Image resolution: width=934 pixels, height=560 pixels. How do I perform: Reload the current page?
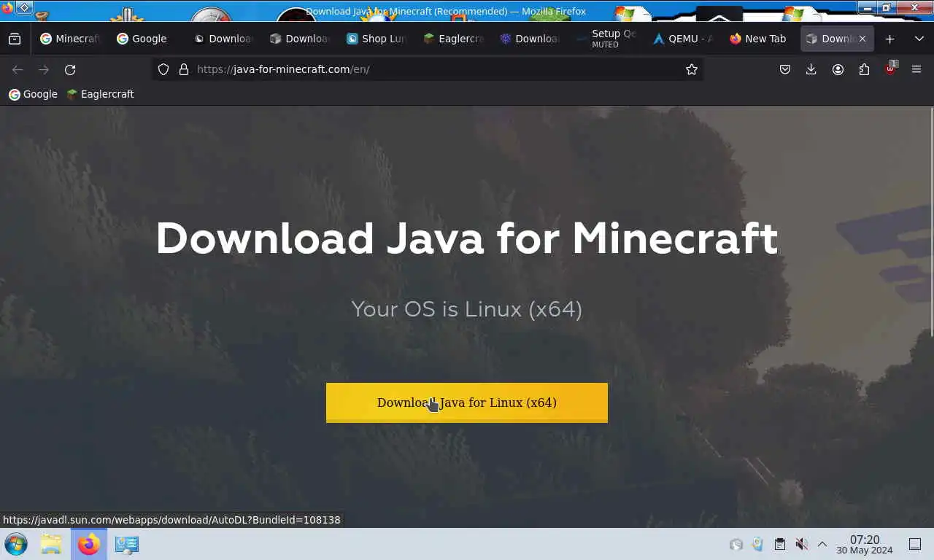[70, 69]
